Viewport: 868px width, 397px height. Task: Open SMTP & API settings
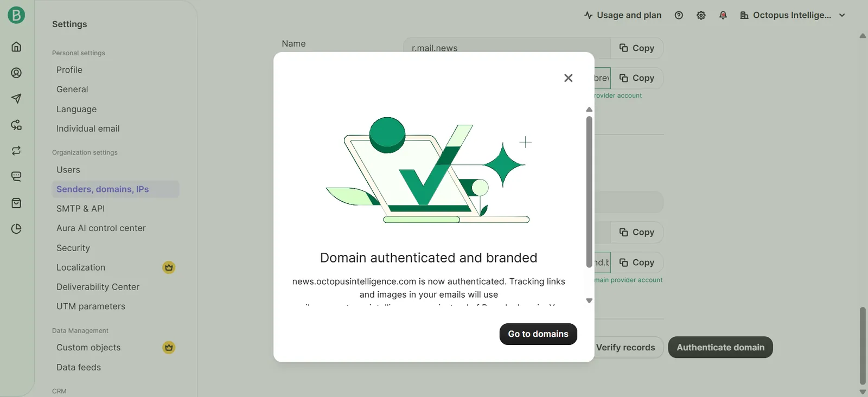[81, 209]
